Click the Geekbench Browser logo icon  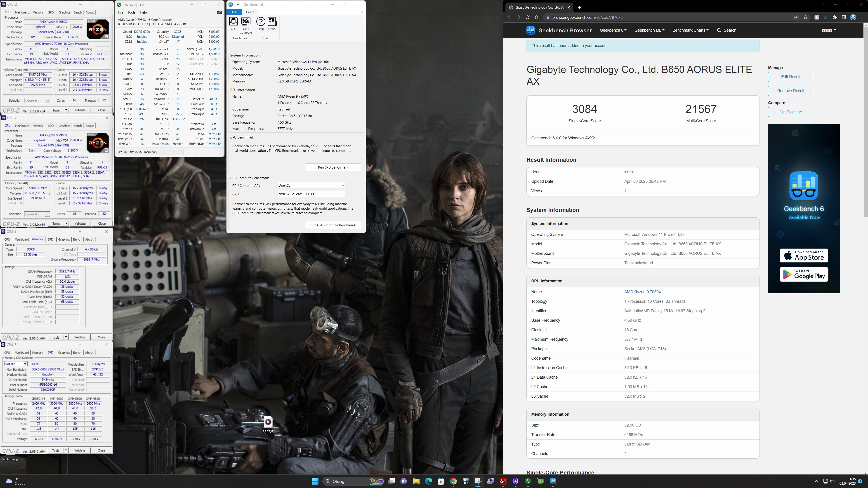click(530, 30)
